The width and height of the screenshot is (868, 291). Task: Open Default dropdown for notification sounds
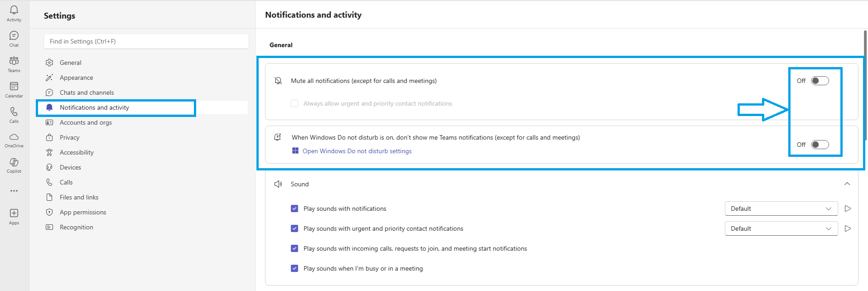coord(781,209)
